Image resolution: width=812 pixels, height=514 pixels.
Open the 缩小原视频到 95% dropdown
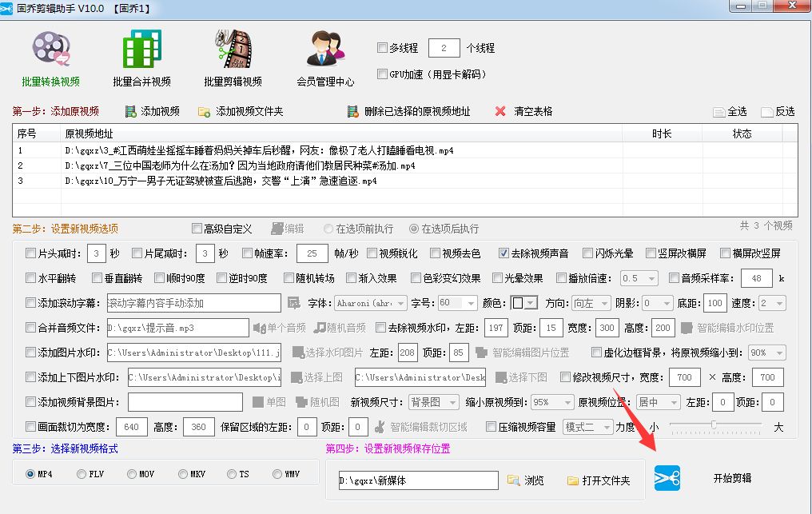pyautogui.click(x=552, y=402)
